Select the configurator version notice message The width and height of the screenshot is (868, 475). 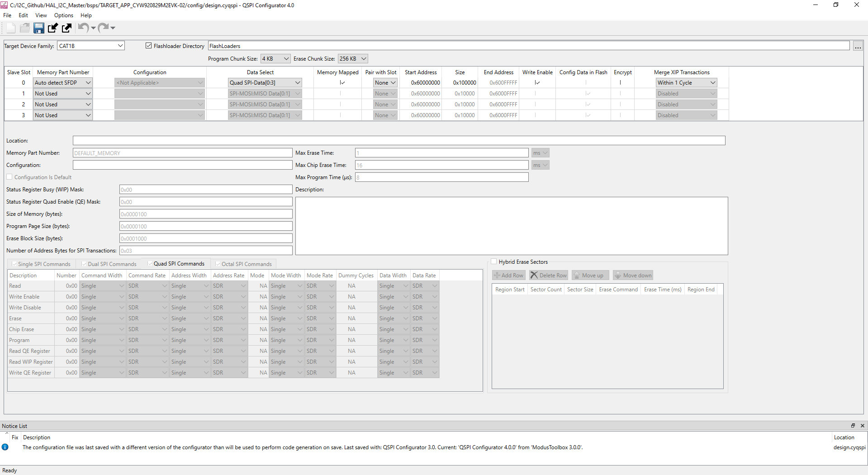303,447
